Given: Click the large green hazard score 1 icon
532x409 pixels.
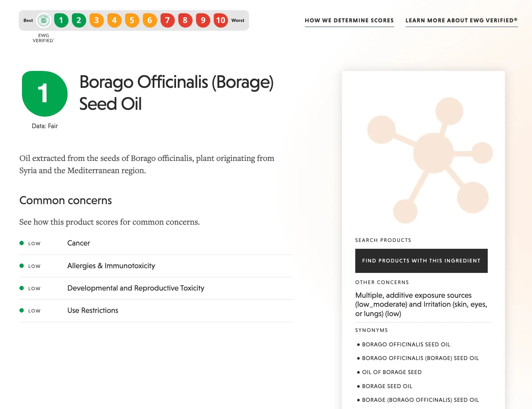Looking at the screenshot, I should coord(45,94).
